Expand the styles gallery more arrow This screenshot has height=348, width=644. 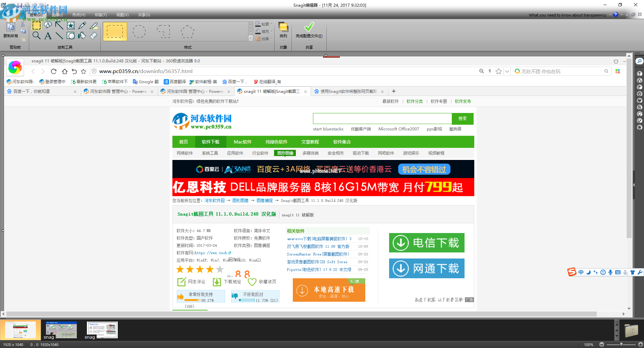pyautogui.click(x=251, y=39)
